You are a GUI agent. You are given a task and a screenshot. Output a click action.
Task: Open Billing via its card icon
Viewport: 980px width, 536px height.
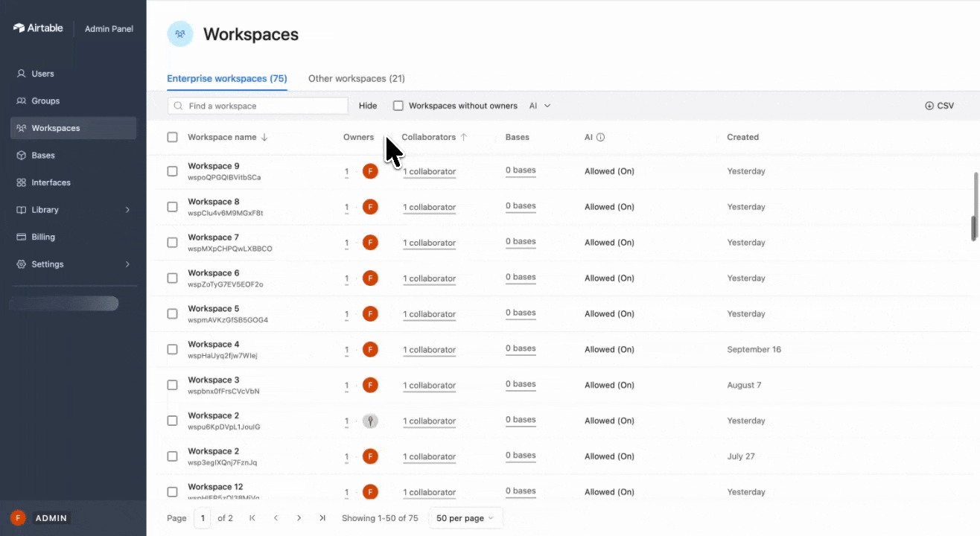(x=22, y=237)
